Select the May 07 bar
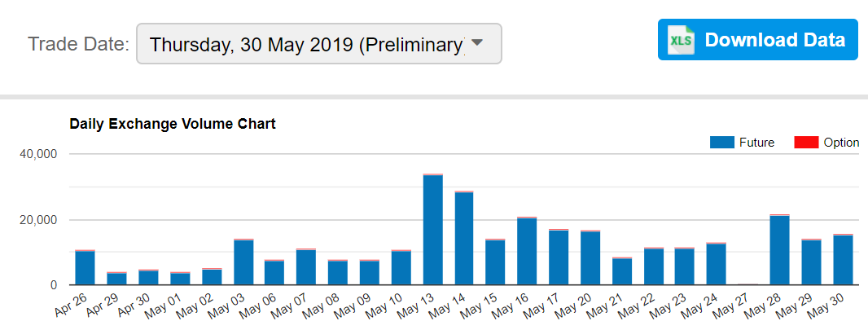This screenshot has width=868, height=330. click(x=306, y=267)
